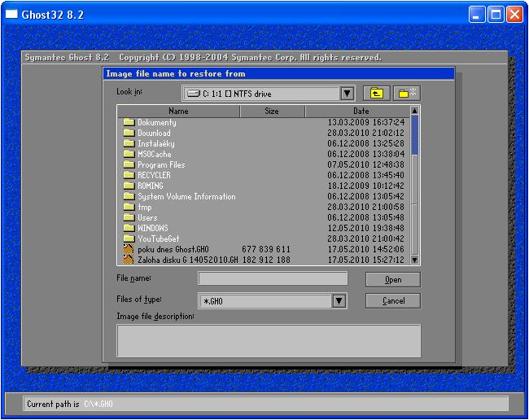Click the file list scrollbar thumb
The width and height of the screenshot is (529, 420).
pos(414,135)
